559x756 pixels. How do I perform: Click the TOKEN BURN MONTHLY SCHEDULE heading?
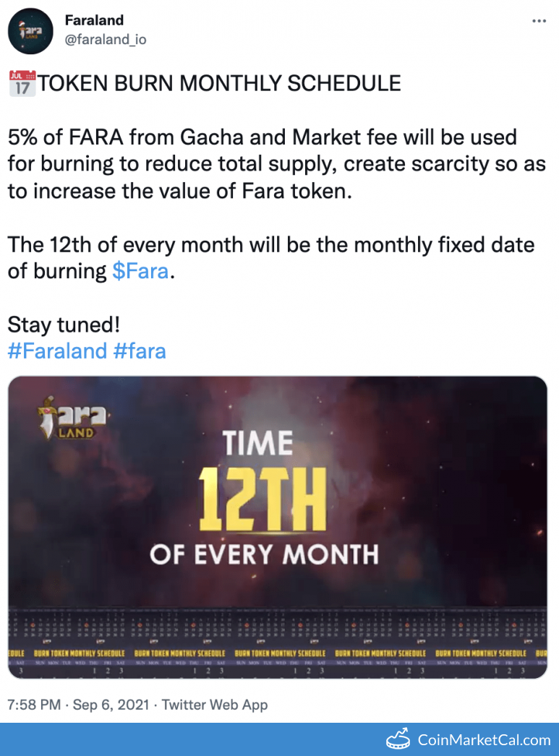(x=219, y=83)
